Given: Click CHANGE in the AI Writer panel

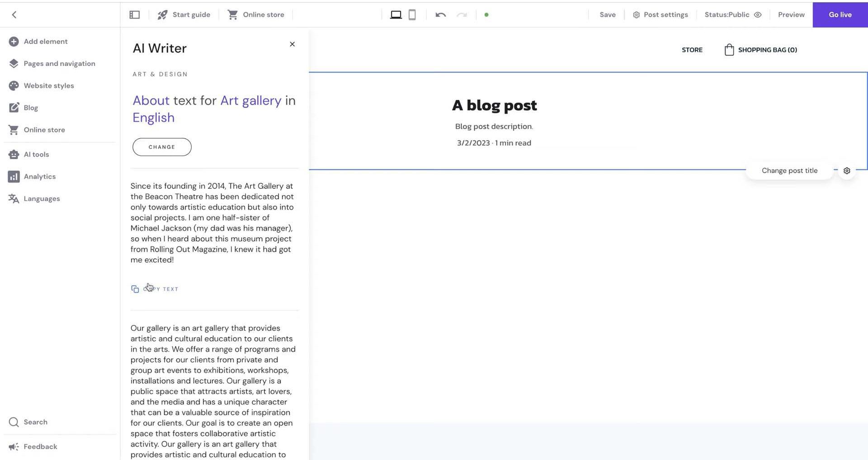Looking at the screenshot, I should point(161,147).
